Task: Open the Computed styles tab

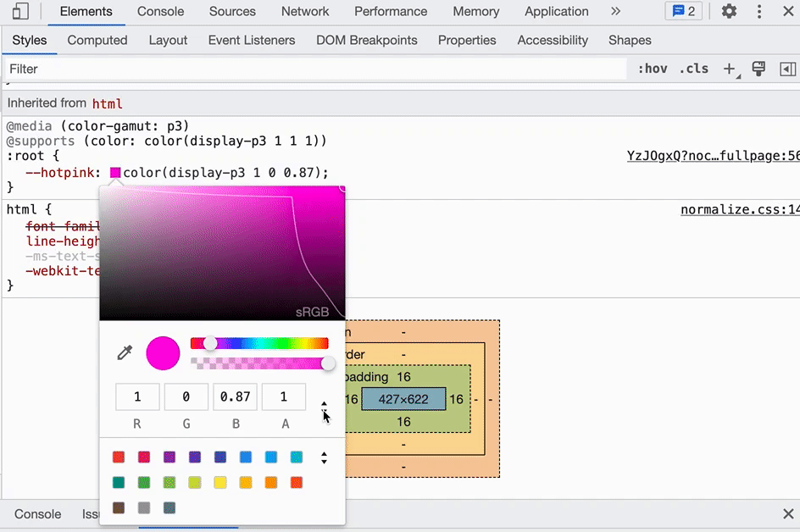Action: [97, 41]
